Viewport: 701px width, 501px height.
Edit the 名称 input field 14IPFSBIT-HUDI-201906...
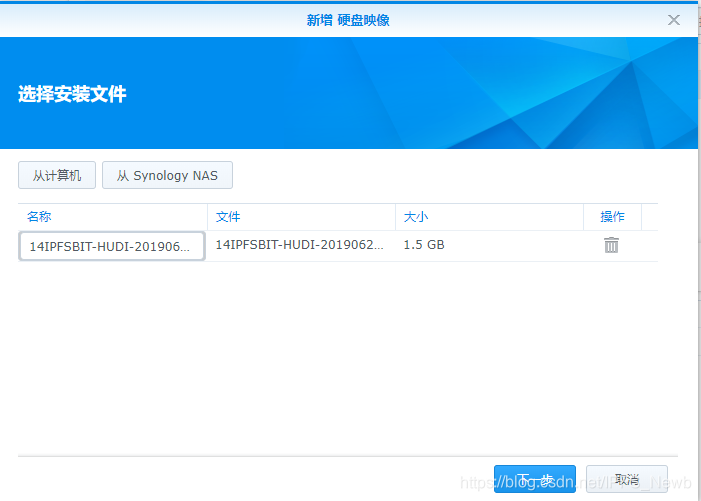tap(112, 246)
